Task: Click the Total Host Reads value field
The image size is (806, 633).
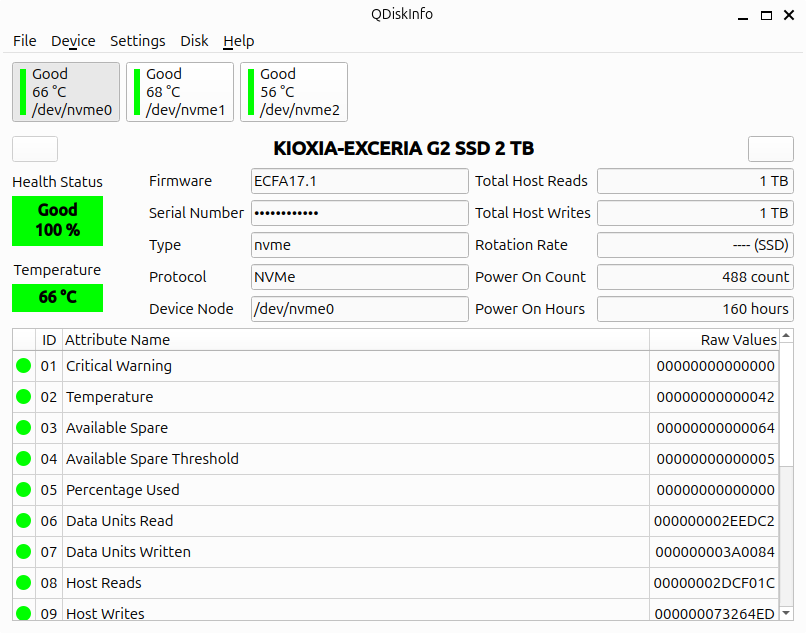Action: point(695,181)
